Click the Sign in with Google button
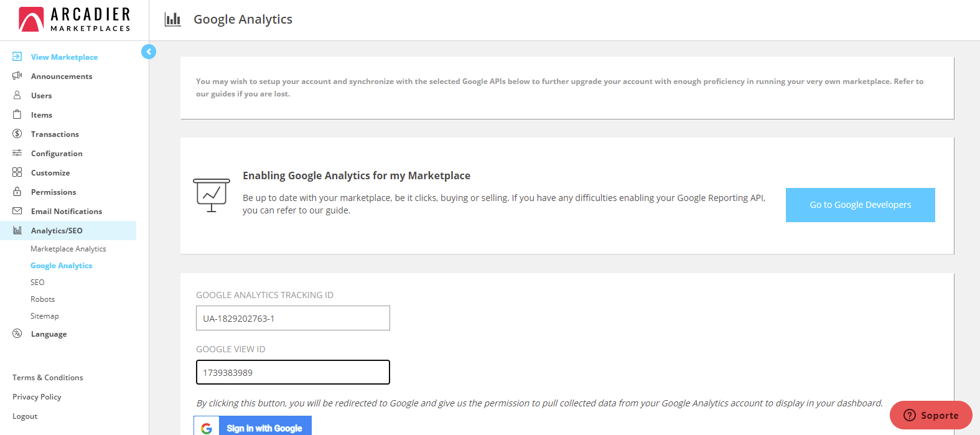Viewport: 980px width, 435px height. (253, 428)
